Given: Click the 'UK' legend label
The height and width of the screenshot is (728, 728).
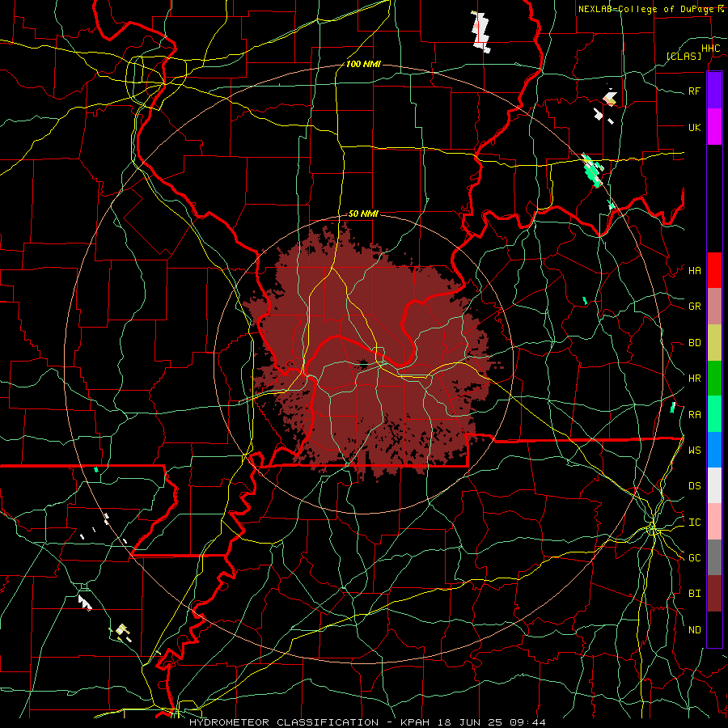Looking at the screenshot, I should 694,128.
